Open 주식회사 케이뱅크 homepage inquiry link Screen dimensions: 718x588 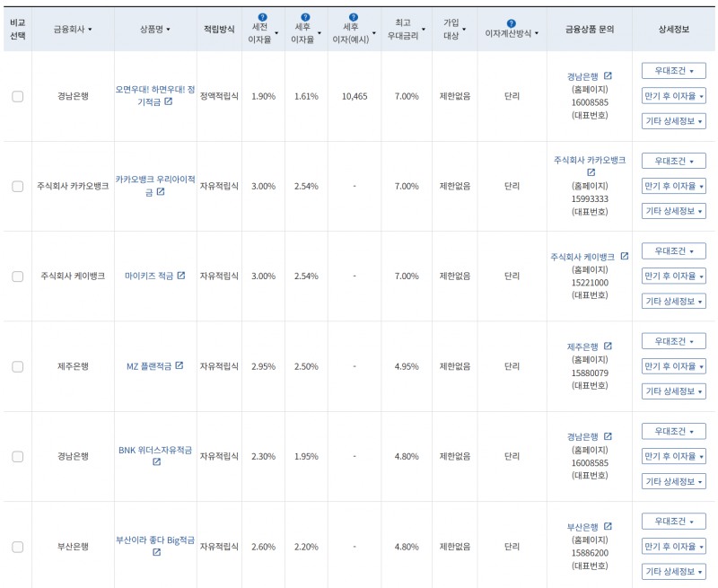pos(582,257)
